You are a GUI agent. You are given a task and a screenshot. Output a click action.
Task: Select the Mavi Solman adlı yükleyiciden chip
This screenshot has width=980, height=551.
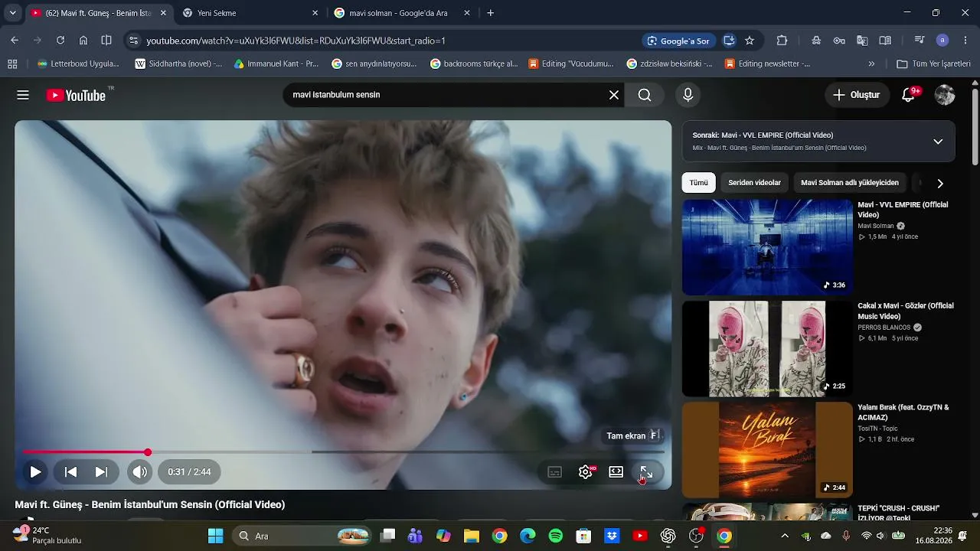[850, 183]
